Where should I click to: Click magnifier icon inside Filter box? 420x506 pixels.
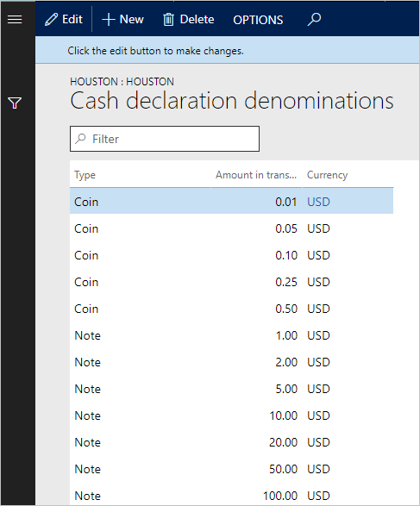(x=81, y=139)
